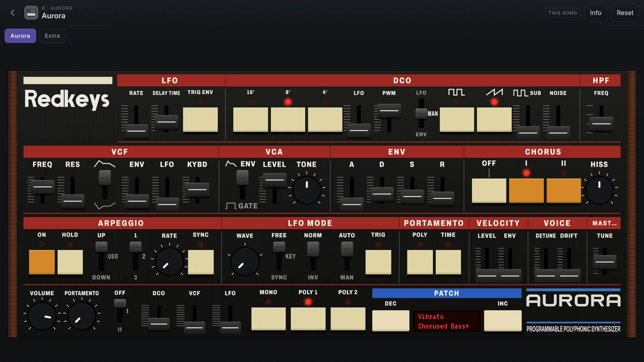
Task: Click the master VOLUME knob
Action: tap(42, 317)
